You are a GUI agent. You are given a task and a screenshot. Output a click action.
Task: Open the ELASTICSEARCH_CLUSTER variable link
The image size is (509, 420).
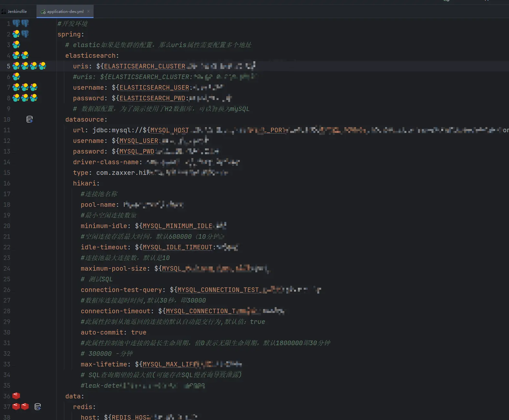pyautogui.click(x=145, y=66)
